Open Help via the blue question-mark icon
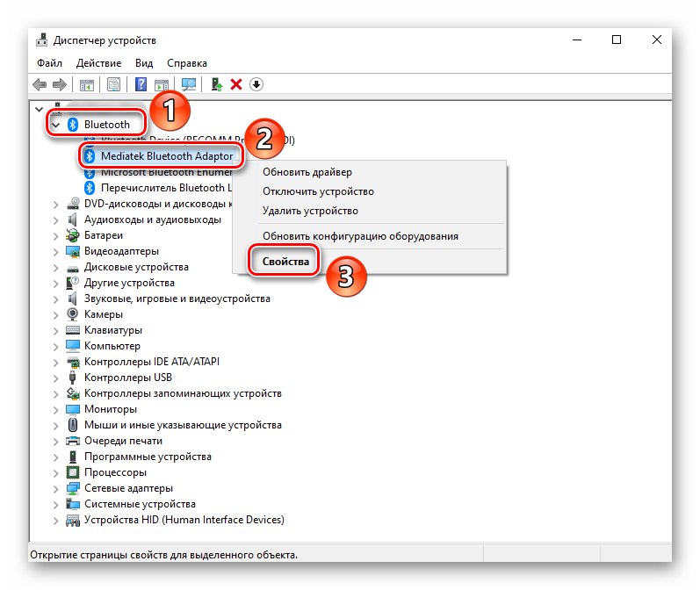 (x=141, y=84)
